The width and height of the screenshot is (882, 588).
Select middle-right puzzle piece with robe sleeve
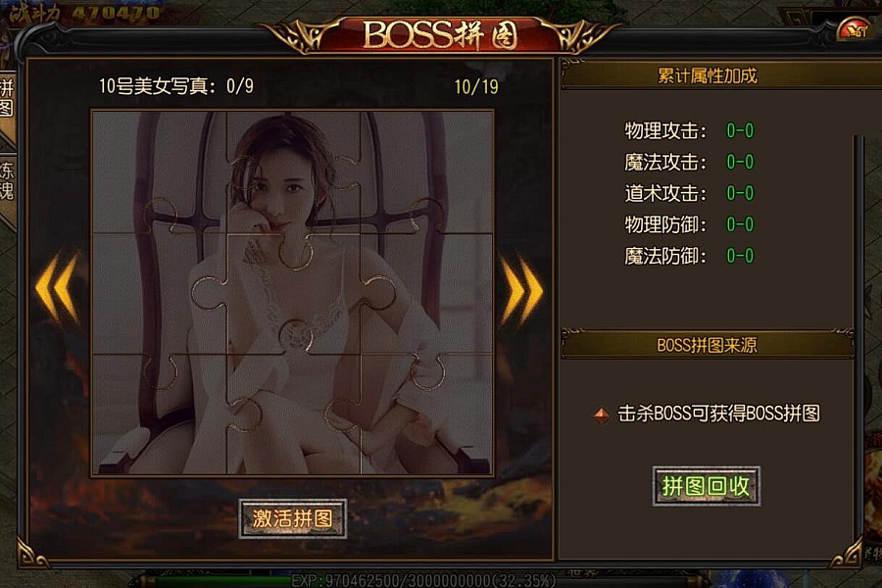coord(427,294)
